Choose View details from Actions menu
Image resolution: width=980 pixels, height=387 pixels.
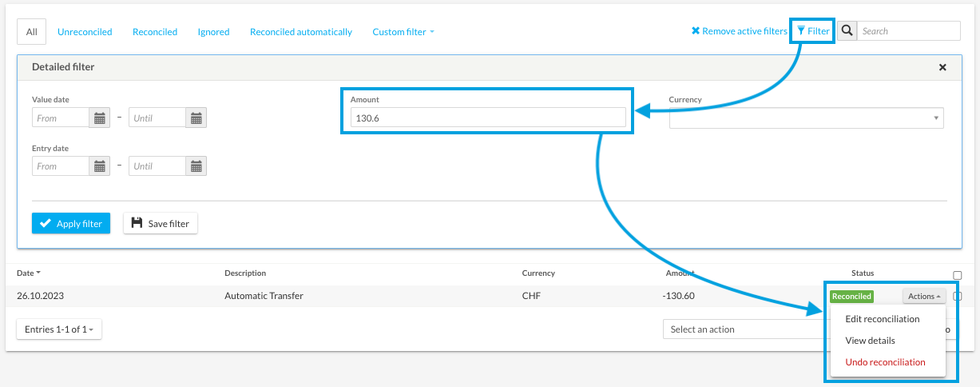pyautogui.click(x=870, y=340)
